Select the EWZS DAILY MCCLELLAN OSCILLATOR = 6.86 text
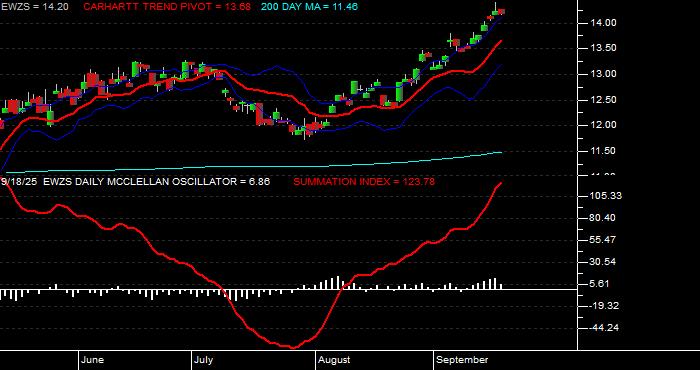Screen dimensions: 700x370 (x=157, y=182)
